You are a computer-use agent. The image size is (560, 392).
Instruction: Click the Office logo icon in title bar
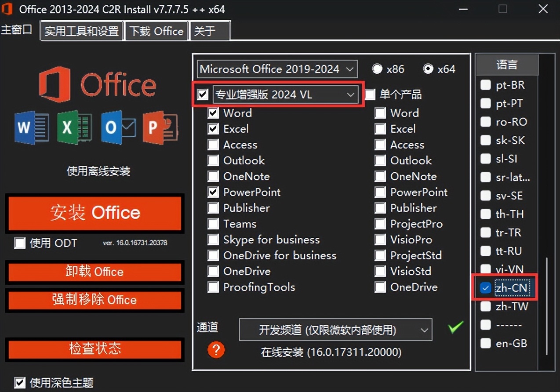point(7,9)
